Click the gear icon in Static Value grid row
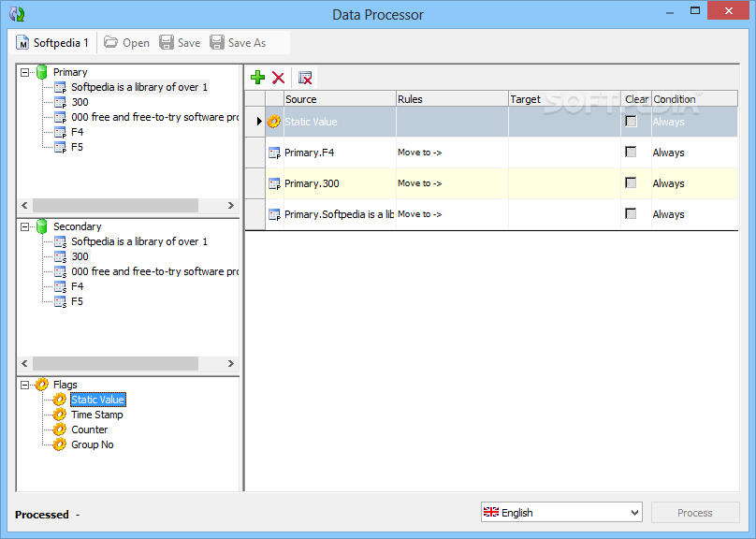This screenshot has width=756, height=539. click(274, 122)
